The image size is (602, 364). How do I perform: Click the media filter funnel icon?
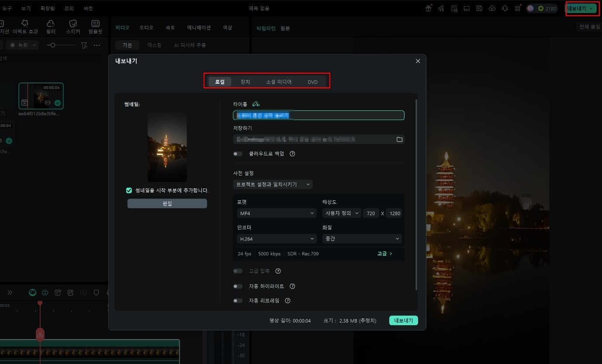84,45
